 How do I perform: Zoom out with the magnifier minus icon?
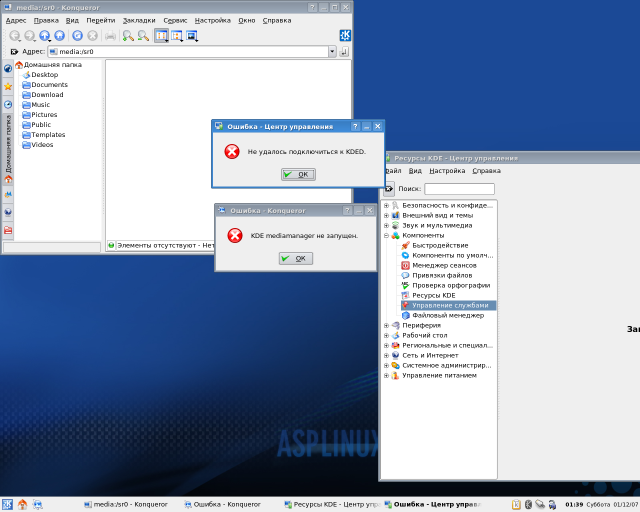(x=143, y=36)
